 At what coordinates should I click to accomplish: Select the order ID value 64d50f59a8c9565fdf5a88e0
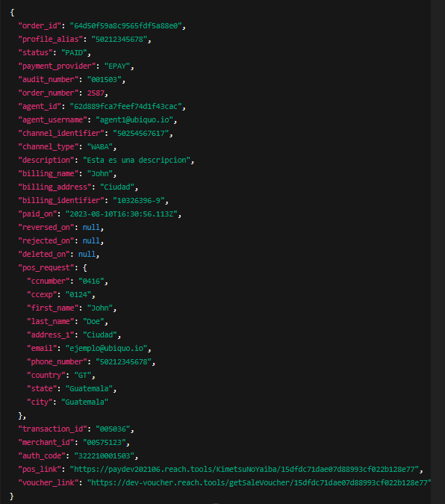tap(125, 25)
